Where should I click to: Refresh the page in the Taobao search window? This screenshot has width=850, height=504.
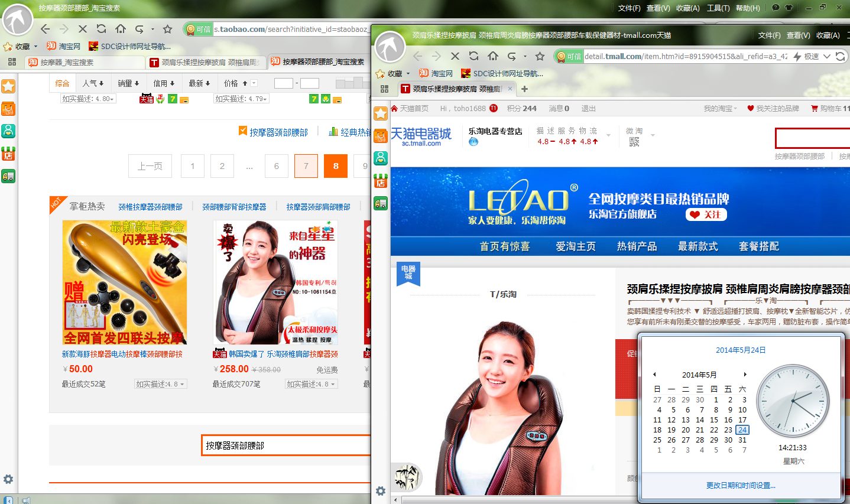(x=102, y=29)
